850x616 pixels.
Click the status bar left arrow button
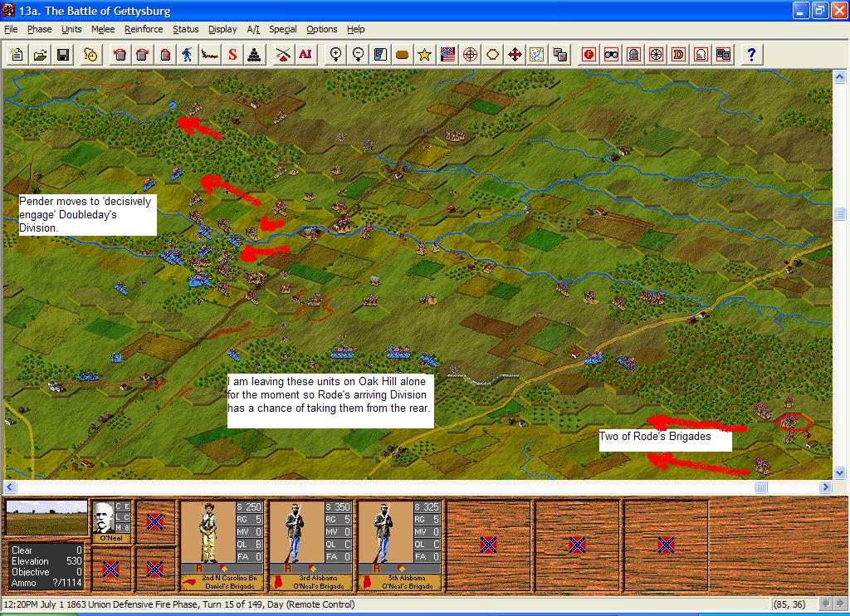coord(825,604)
